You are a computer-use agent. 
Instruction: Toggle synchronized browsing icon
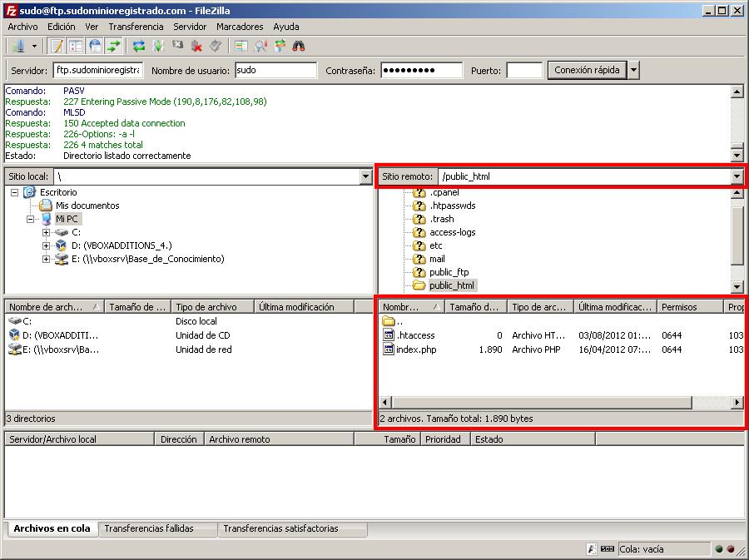tap(280, 47)
